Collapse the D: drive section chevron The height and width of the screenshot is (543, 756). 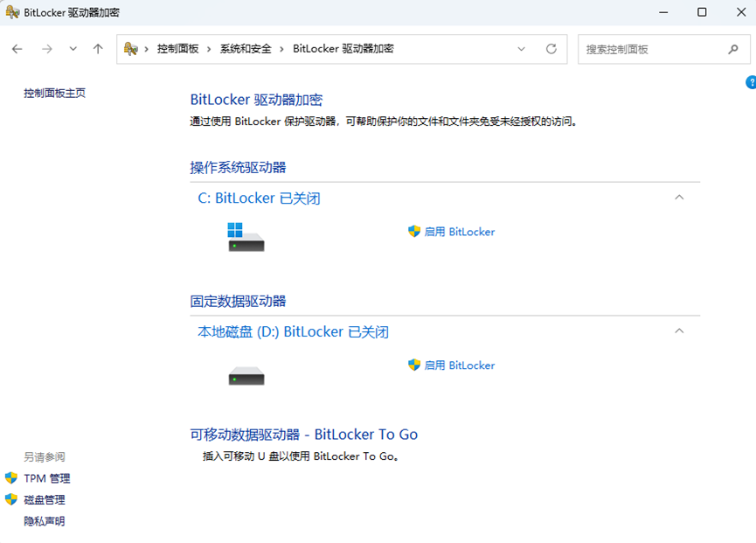(679, 331)
